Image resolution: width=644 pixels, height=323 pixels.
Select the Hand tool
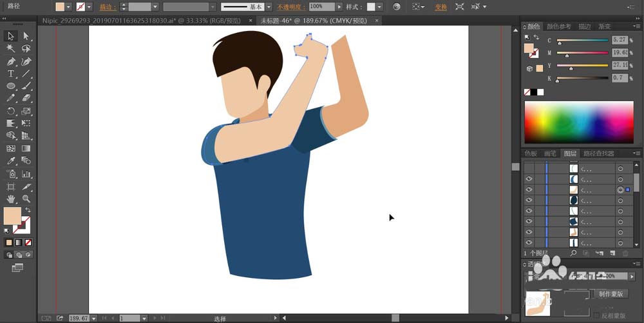11,199
